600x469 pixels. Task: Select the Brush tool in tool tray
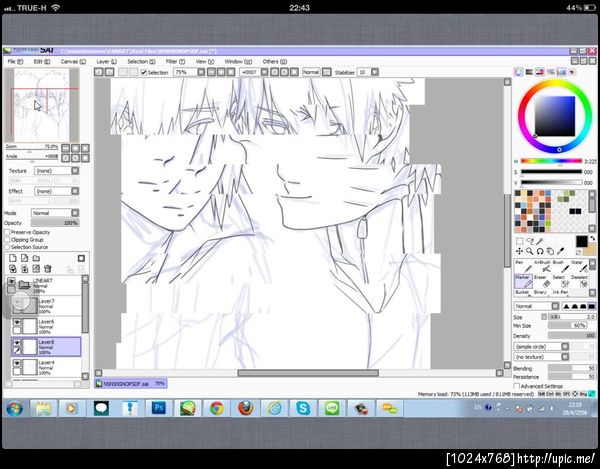pos(559,267)
